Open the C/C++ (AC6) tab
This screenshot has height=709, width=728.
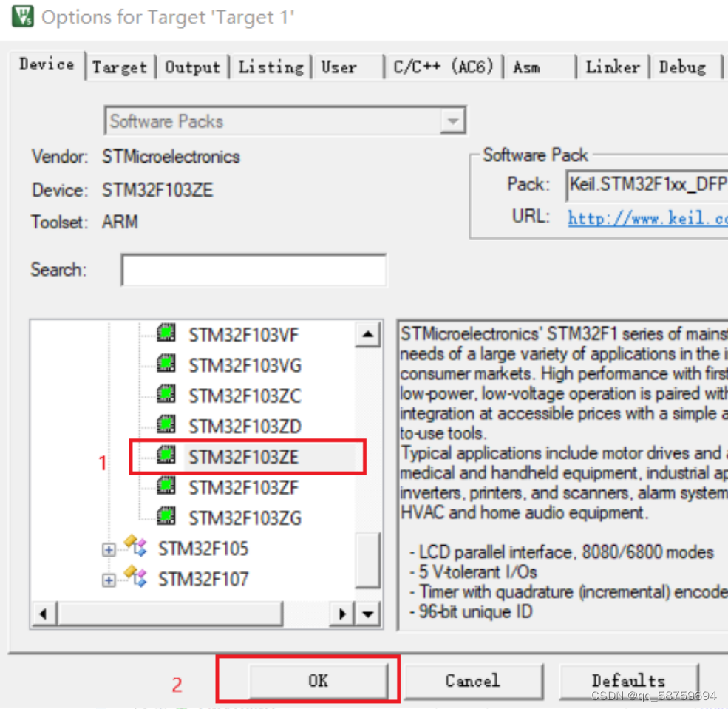(444, 67)
